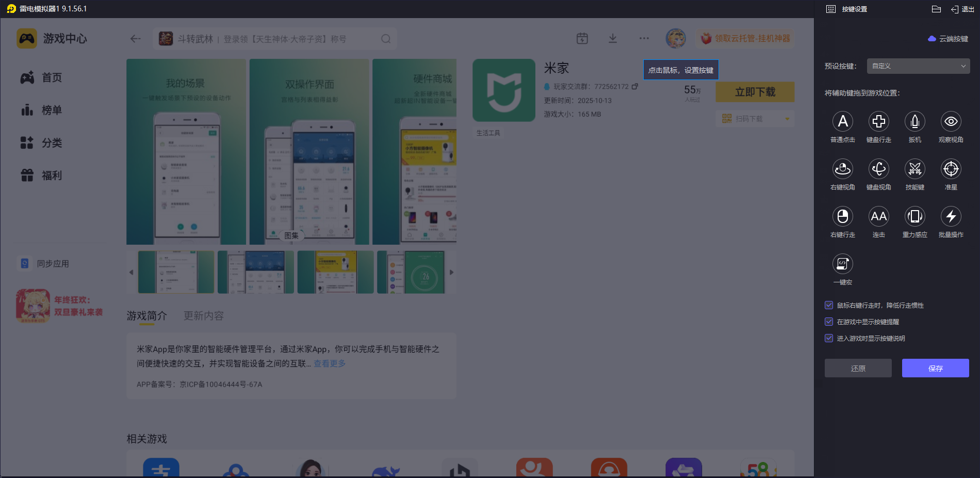The width and height of the screenshot is (980, 478).
Task: Open 首页 in the sidebar
Action: [41, 77]
